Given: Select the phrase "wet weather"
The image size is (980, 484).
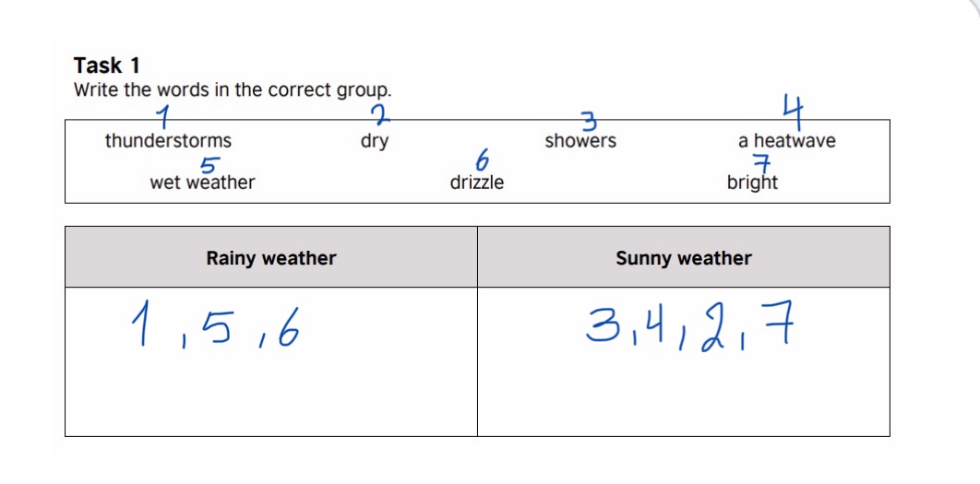Looking at the screenshot, I should [202, 183].
